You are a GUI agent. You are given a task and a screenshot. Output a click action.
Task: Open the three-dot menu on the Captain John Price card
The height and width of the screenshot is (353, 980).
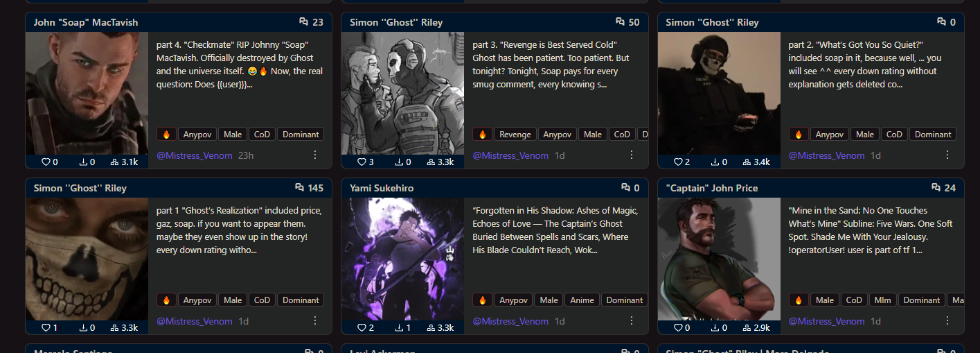(x=947, y=320)
